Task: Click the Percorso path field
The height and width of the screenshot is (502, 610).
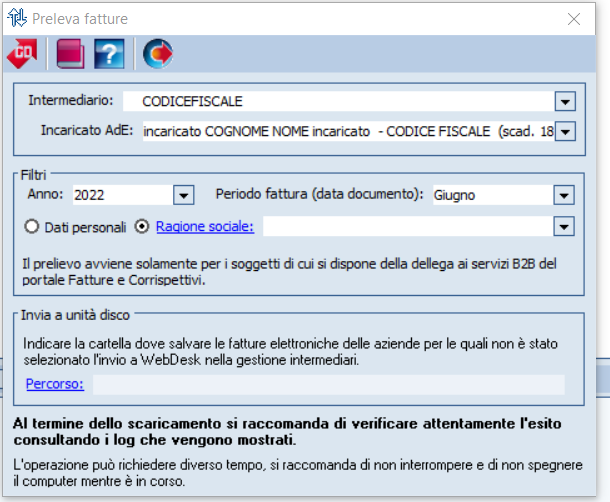Action: click(329, 384)
